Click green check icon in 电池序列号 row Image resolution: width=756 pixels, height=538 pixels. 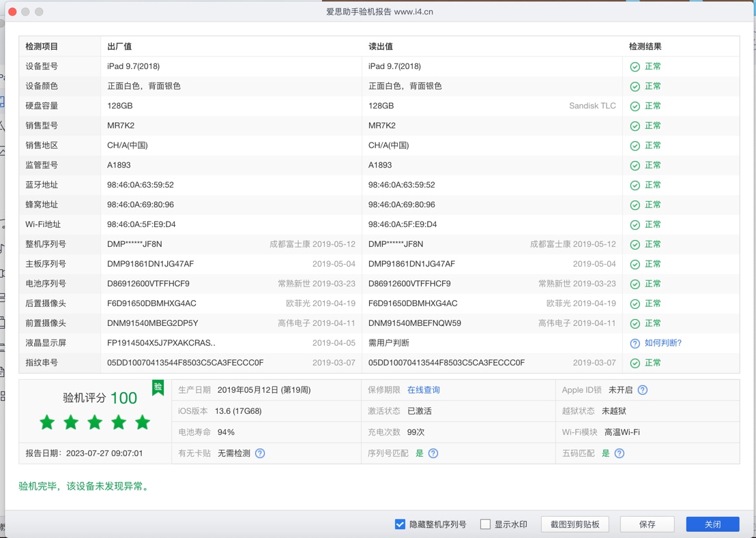[x=635, y=284]
